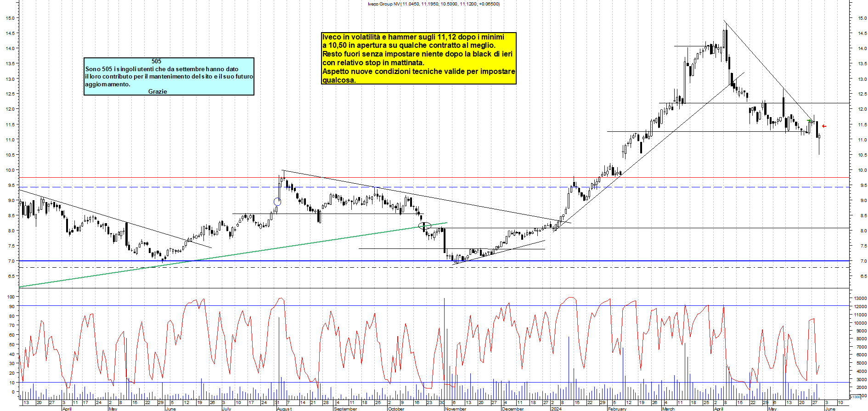This screenshot has width=868, height=411.
Task: Click the 'October' month label
Action: (396, 409)
